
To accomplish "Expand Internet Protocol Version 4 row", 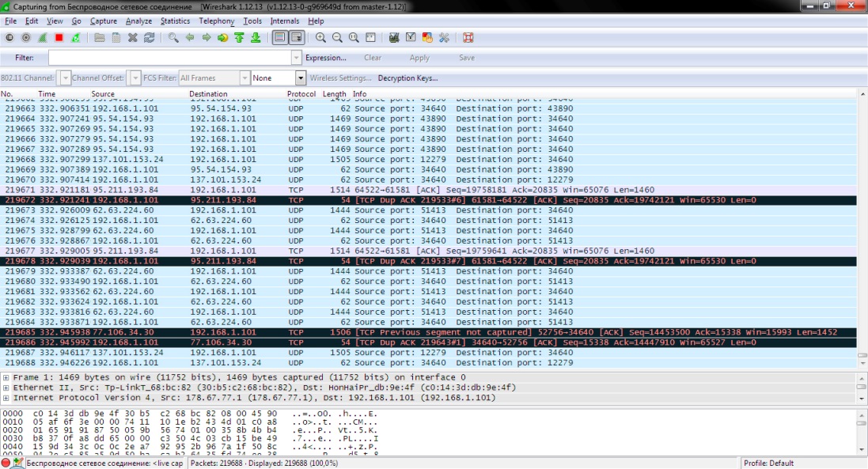I will pos(6,398).
